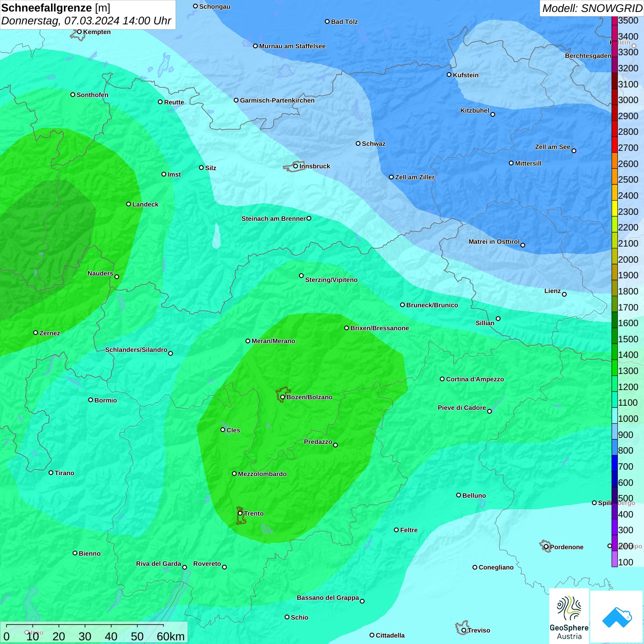
Task: Click the Nauders label
Action: (x=100, y=273)
